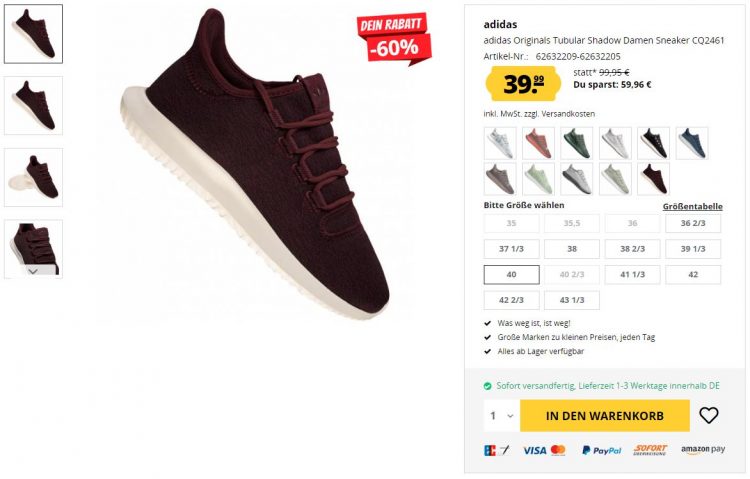
Task: Click the Amazon Pay logo
Action: [703, 450]
